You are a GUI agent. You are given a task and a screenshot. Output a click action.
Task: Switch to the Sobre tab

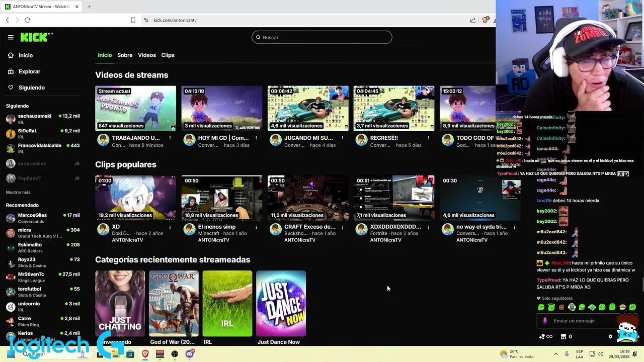pyautogui.click(x=125, y=55)
